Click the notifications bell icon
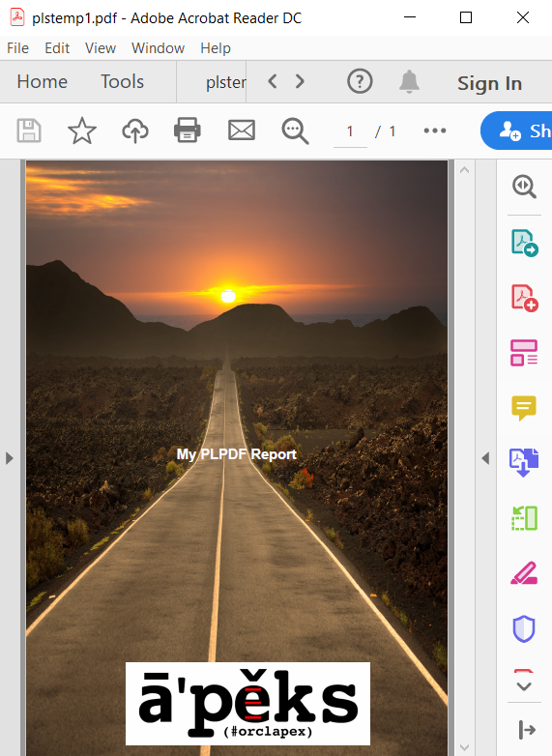Viewport: 552px width, 756px height. tap(409, 81)
